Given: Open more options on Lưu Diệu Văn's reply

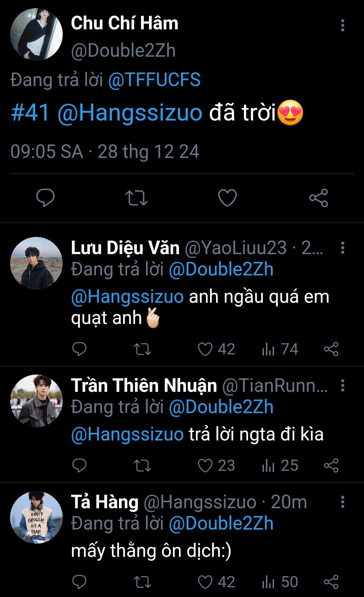Looking at the screenshot, I should (x=342, y=248).
